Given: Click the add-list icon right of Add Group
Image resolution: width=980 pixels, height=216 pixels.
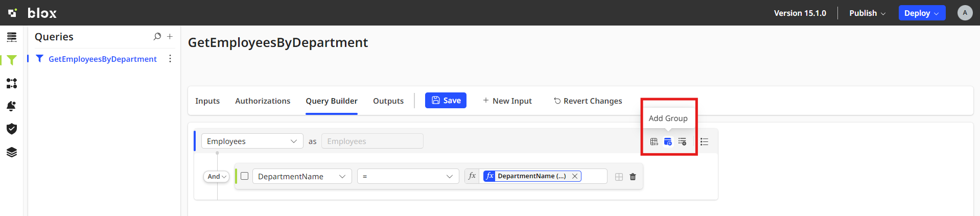Looking at the screenshot, I should [682, 141].
